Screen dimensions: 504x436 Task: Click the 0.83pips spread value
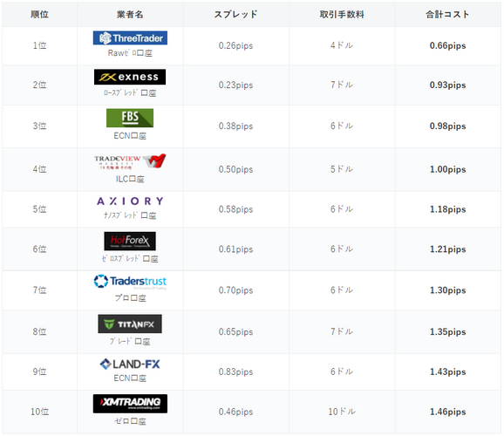236,371
